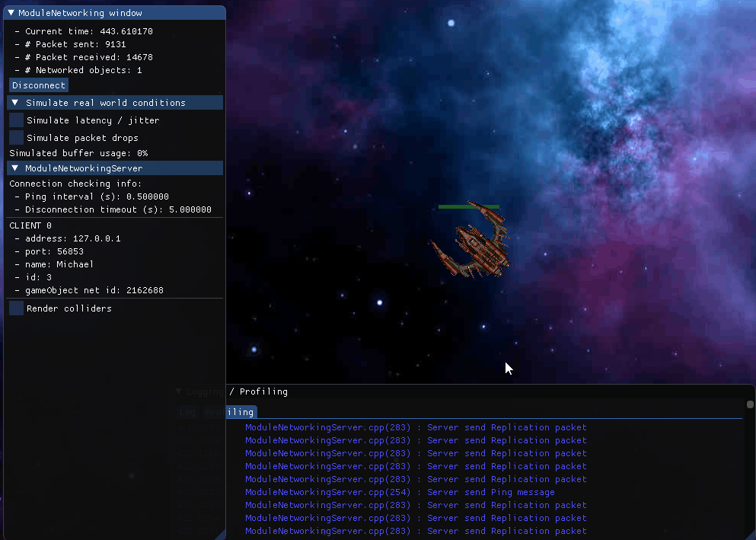
Task: Click the green health bar above the spaceship
Action: point(468,206)
